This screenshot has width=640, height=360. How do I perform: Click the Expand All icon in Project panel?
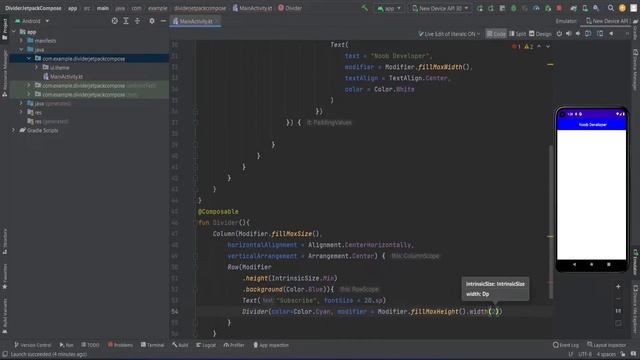126,21
